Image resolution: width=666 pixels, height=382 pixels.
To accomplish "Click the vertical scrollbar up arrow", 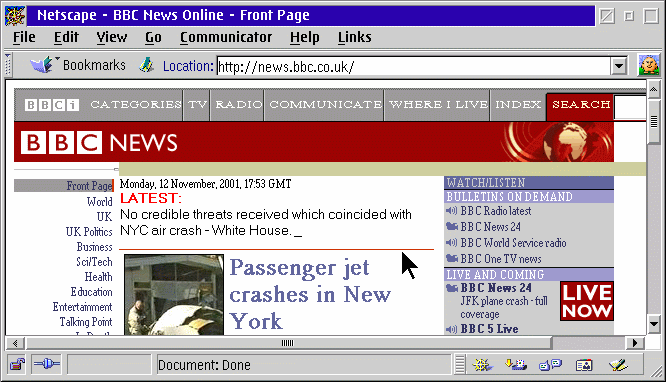I will [x=654, y=89].
